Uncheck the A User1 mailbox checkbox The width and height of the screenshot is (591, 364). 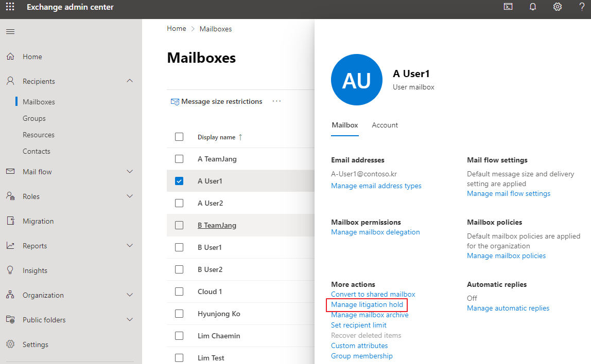click(x=179, y=181)
